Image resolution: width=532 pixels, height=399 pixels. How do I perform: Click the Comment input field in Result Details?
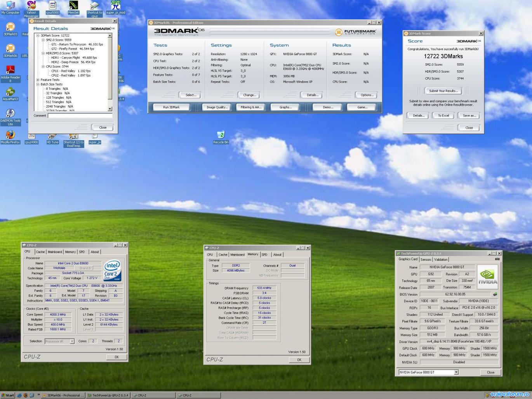[80, 115]
